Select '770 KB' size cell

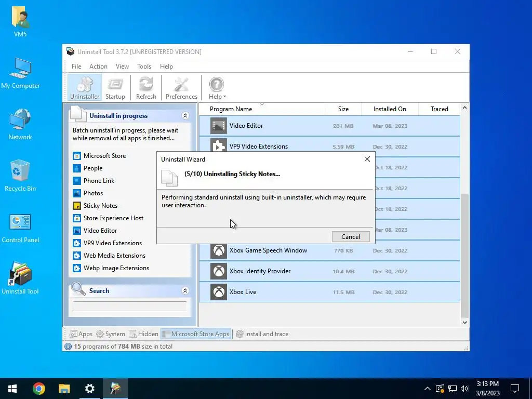coord(343,251)
